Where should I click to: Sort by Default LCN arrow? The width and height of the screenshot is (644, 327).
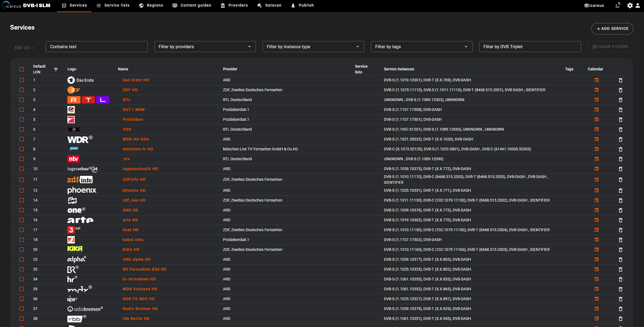[x=56, y=69]
